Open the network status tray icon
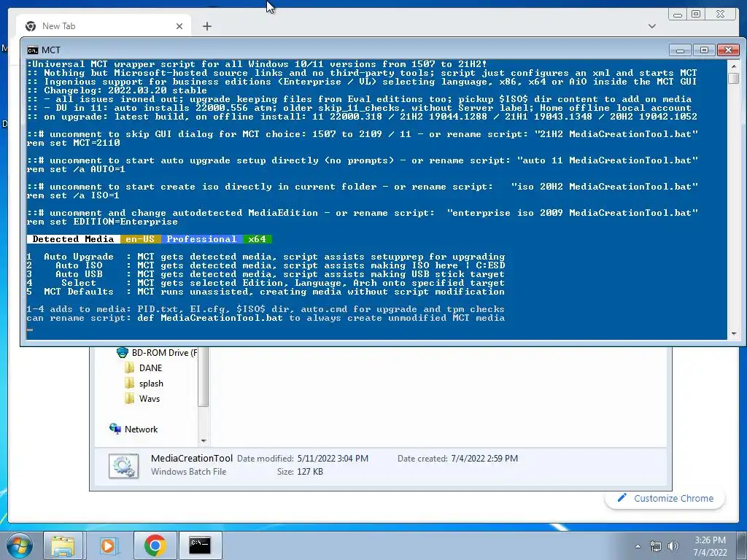Screen dimensions: 747x560 click(656, 546)
